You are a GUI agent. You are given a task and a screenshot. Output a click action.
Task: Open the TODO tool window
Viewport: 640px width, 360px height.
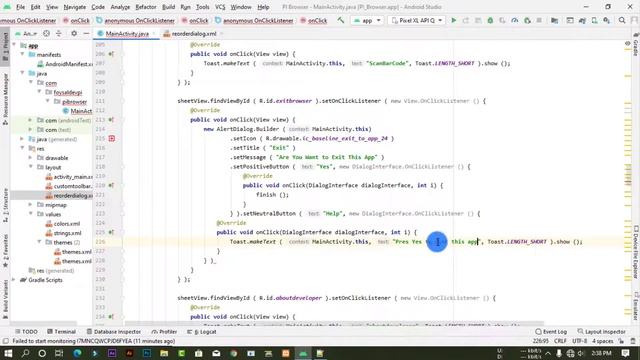pos(26,331)
